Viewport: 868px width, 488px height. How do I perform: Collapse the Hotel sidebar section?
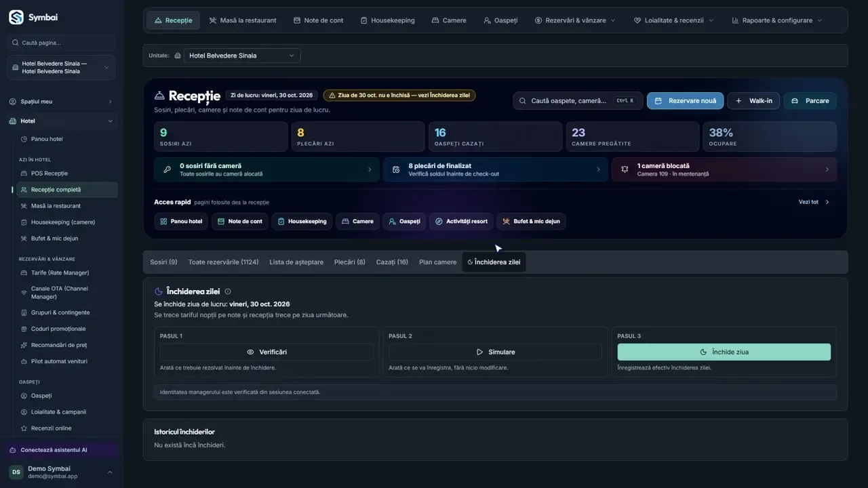click(x=61, y=121)
